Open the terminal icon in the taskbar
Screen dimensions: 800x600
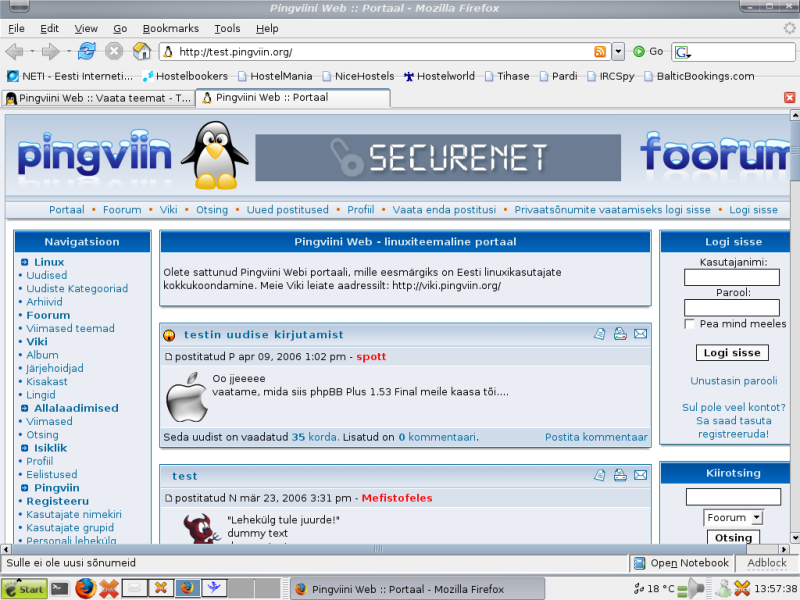60,589
